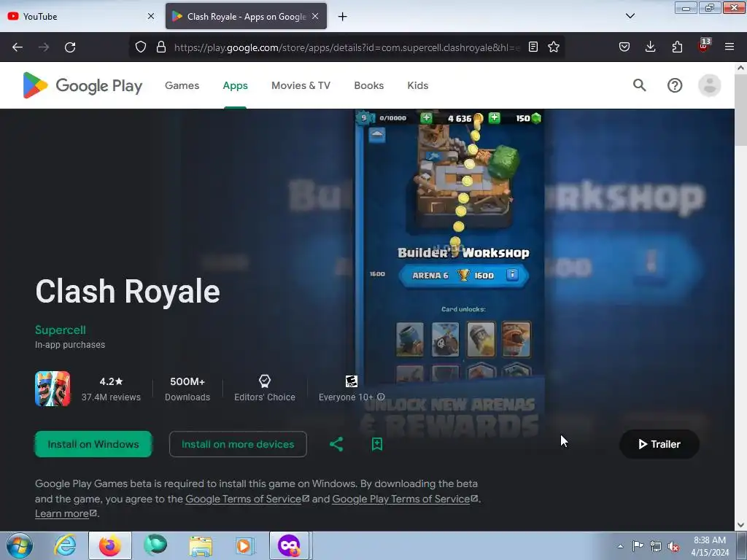This screenshot has height=560, width=747.
Task: Open the Kids section
Action: tap(418, 86)
